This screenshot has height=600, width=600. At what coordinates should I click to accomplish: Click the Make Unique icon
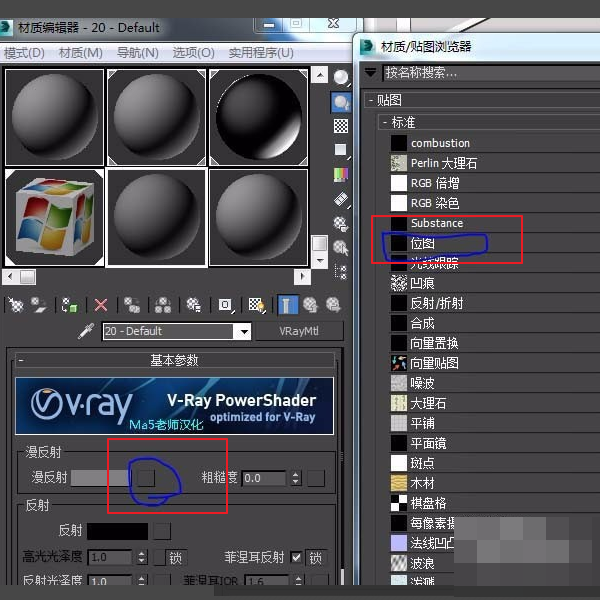click(x=163, y=305)
